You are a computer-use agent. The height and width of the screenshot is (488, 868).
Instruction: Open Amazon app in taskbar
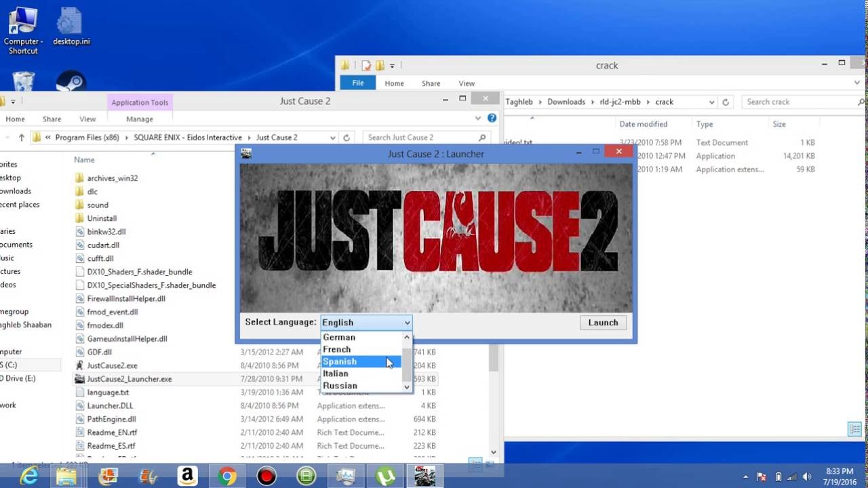[x=187, y=476]
